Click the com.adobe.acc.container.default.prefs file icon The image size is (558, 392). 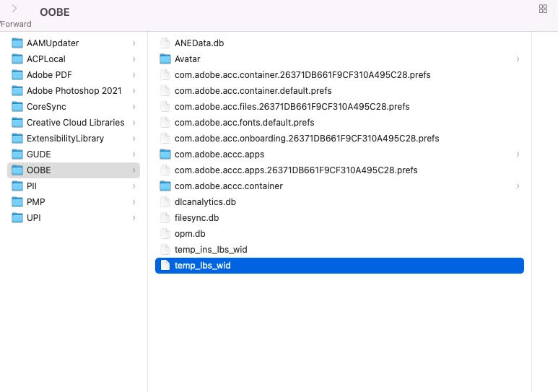pyautogui.click(x=165, y=91)
